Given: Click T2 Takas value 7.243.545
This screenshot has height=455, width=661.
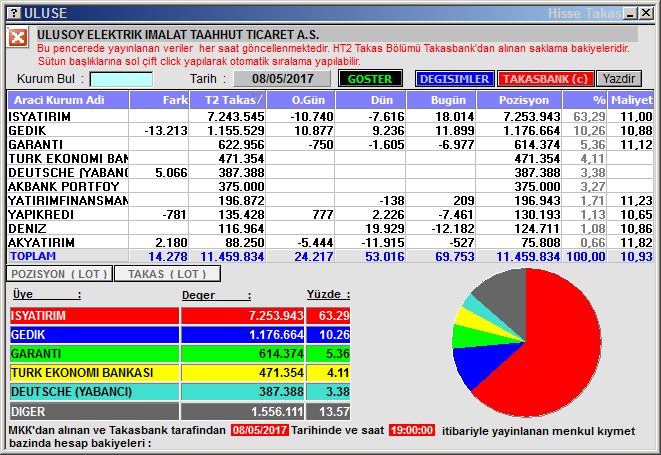Looking at the screenshot, I should coord(236,116).
